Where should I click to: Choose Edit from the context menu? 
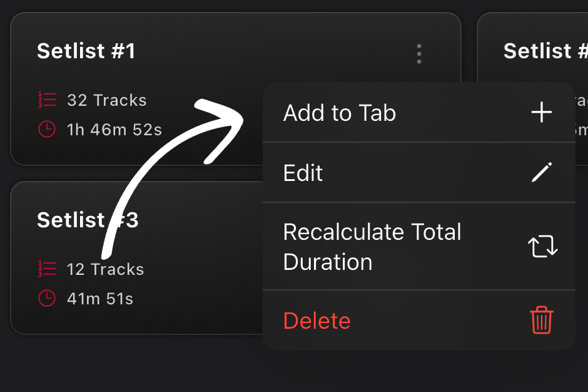pyautogui.click(x=303, y=173)
